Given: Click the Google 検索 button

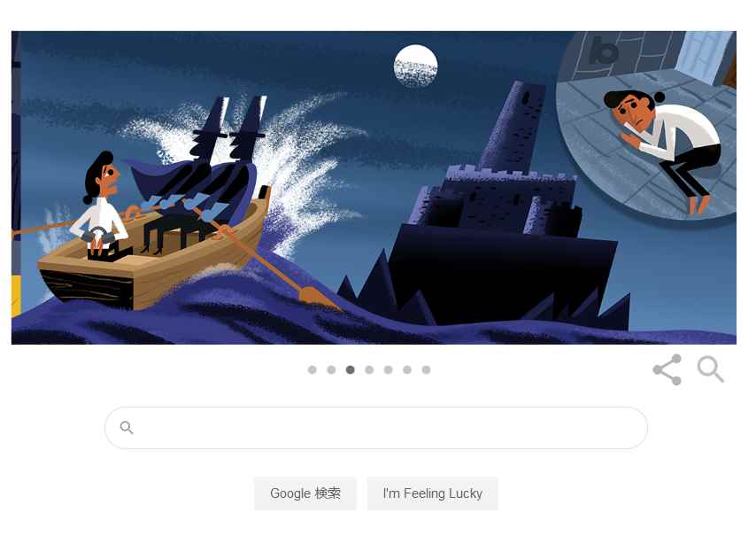Looking at the screenshot, I should click(x=305, y=493).
